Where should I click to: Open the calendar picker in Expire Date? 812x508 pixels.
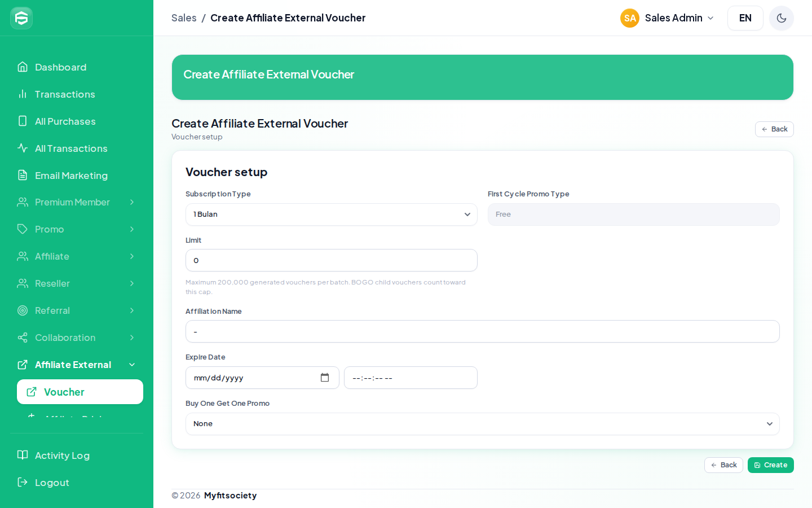coord(325,378)
